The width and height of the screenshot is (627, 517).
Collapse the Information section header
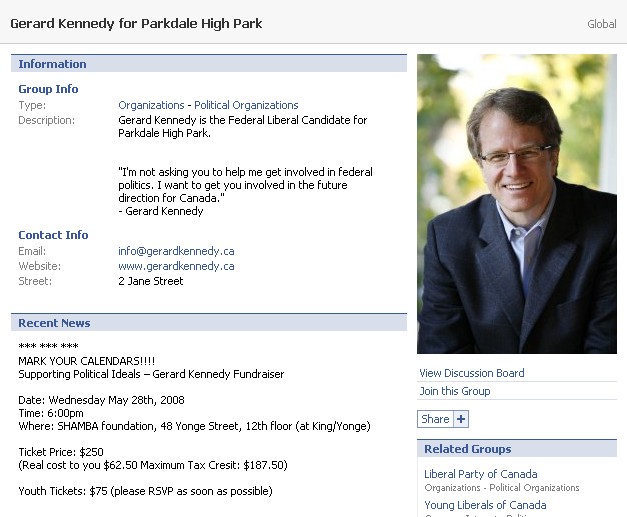tap(52, 64)
